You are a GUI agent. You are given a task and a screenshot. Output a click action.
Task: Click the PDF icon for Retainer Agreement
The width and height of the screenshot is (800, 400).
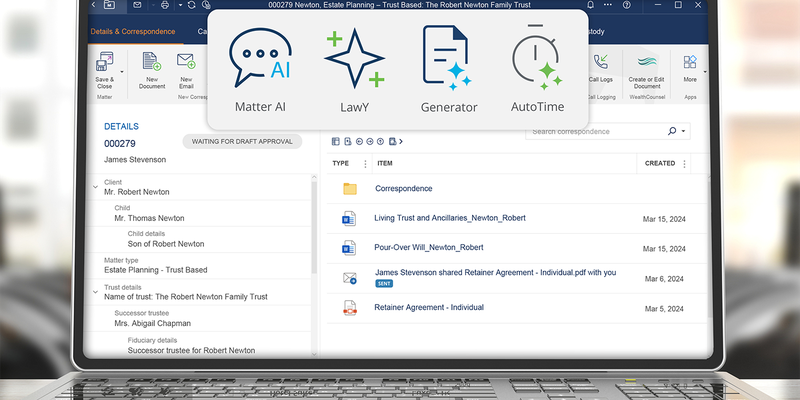349,308
